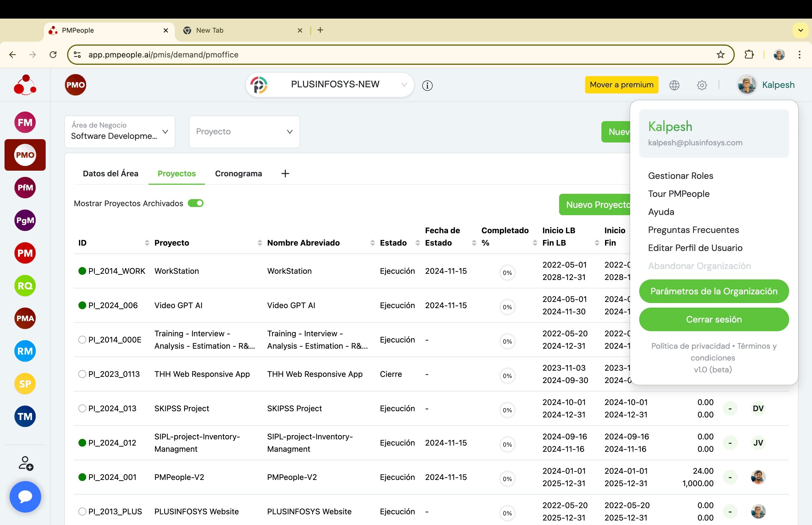Expand the Área de Negocio dropdown
The image size is (812, 525).
[x=120, y=132]
